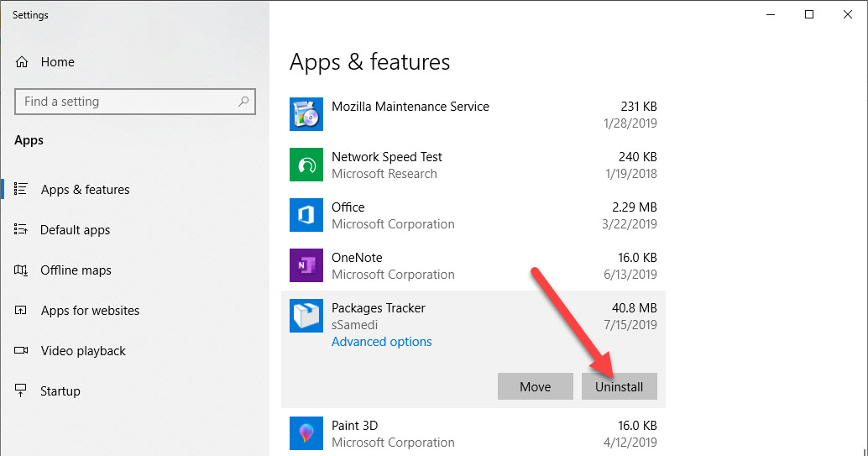The height and width of the screenshot is (456, 868).
Task: Click the Network Speed Test app icon
Action: tap(306, 165)
